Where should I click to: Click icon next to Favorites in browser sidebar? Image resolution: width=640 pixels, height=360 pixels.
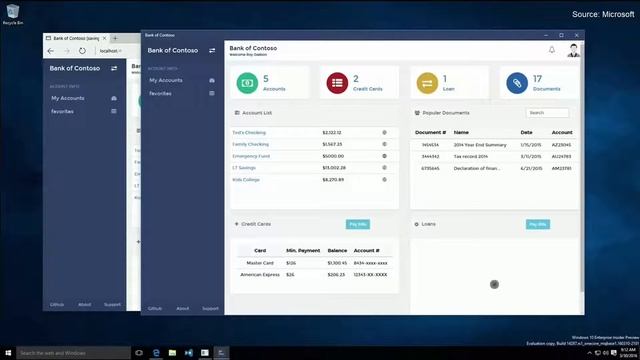point(114,111)
